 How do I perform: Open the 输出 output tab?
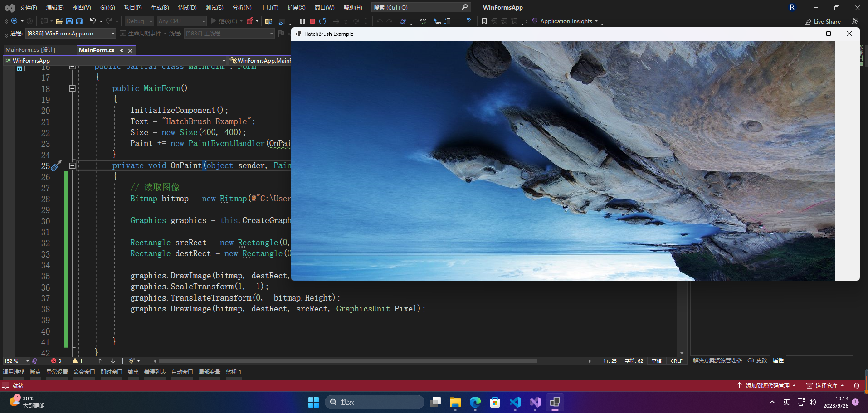133,372
